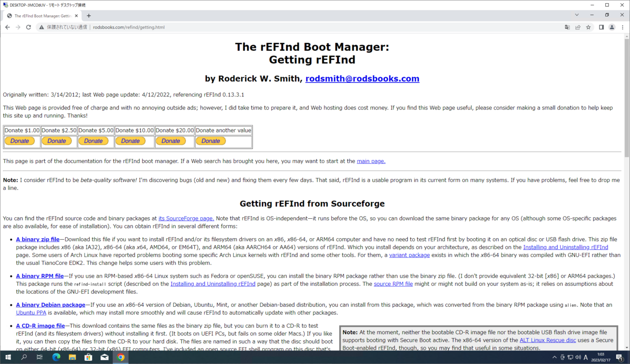This screenshot has height=364, width=630.
Task: Open A CD-R image file link
Action: click(x=40, y=325)
